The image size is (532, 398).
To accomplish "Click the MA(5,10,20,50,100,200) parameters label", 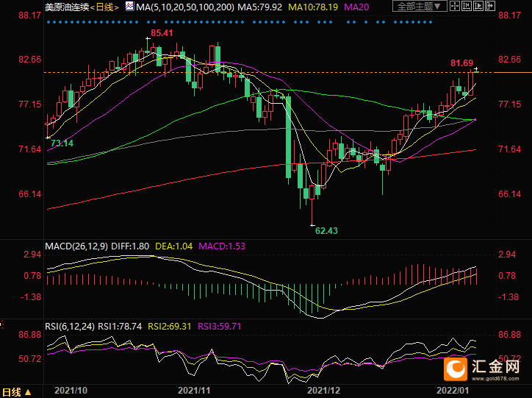I will [x=185, y=7].
